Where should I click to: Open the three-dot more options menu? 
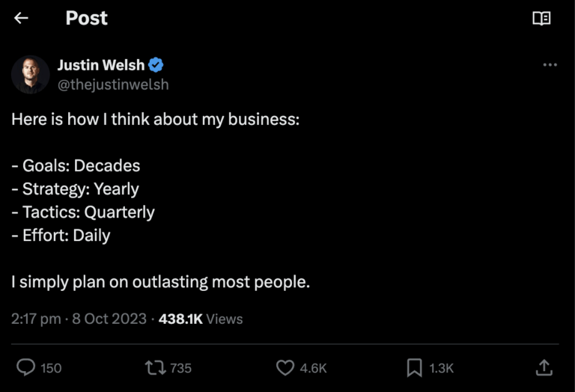point(550,65)
